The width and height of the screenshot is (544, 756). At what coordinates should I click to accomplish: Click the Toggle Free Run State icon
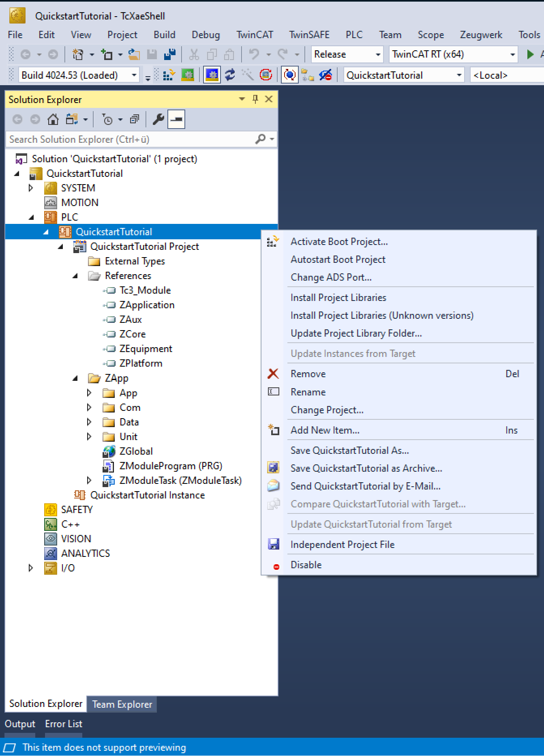tap(266, 75)
